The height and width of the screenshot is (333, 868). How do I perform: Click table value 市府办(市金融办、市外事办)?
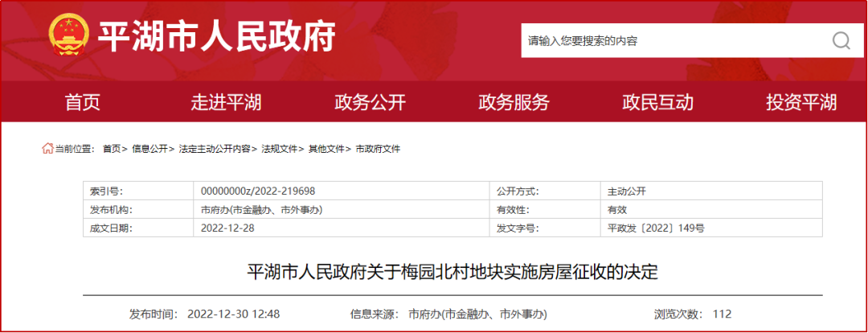[261, 209]
